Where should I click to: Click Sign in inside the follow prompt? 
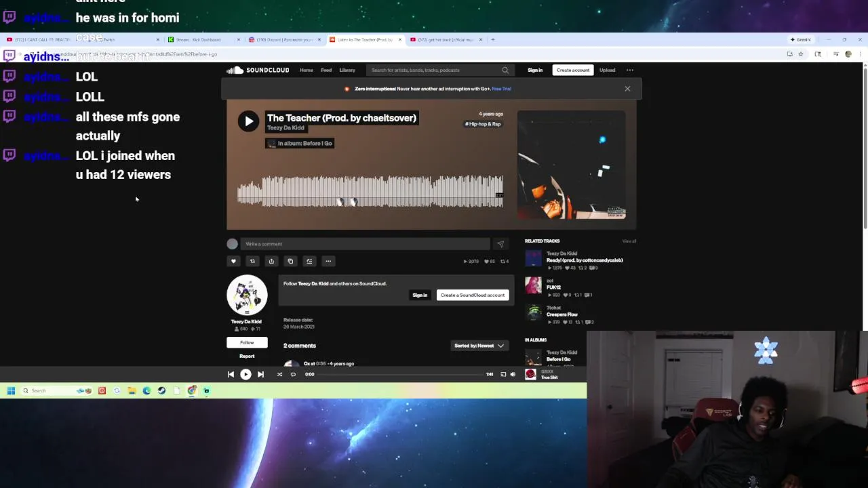(x=420, y=295)
